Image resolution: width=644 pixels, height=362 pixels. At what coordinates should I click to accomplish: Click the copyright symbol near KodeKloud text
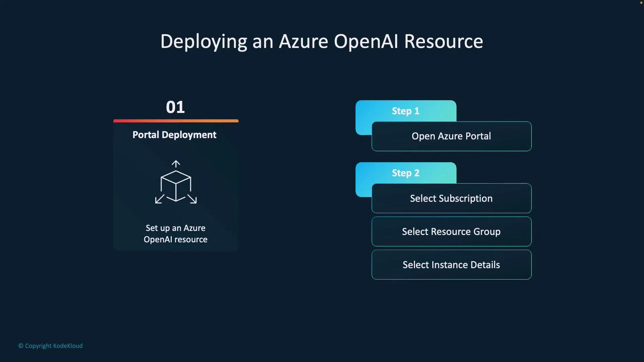coord(20,346)
